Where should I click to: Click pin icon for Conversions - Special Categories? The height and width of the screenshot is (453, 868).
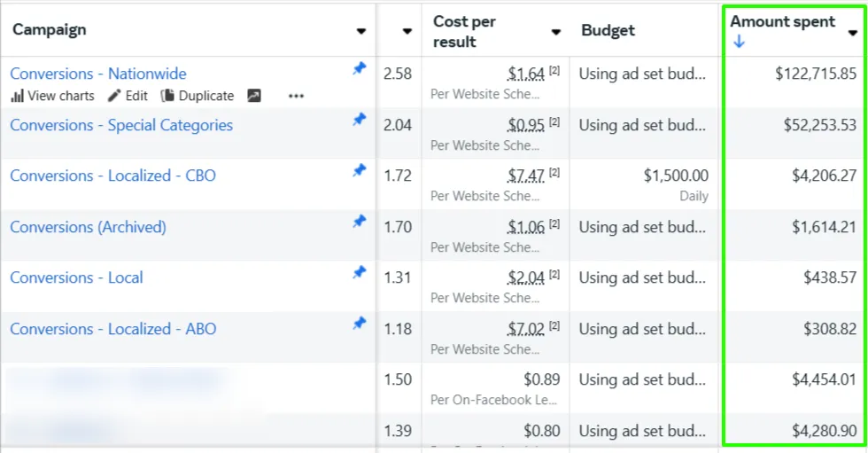[x=359, y=120]
